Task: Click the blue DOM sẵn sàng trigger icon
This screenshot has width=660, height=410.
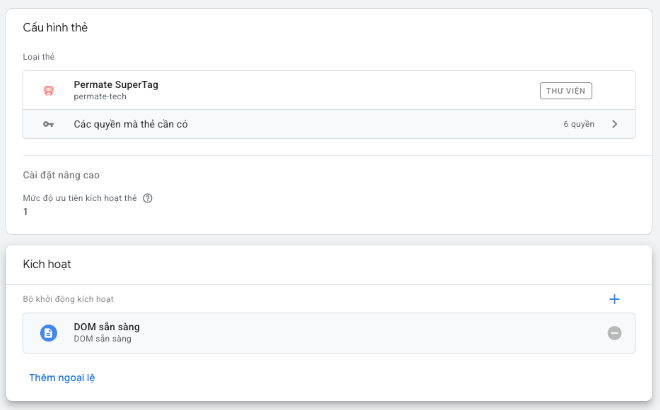Action: (48, 333)
